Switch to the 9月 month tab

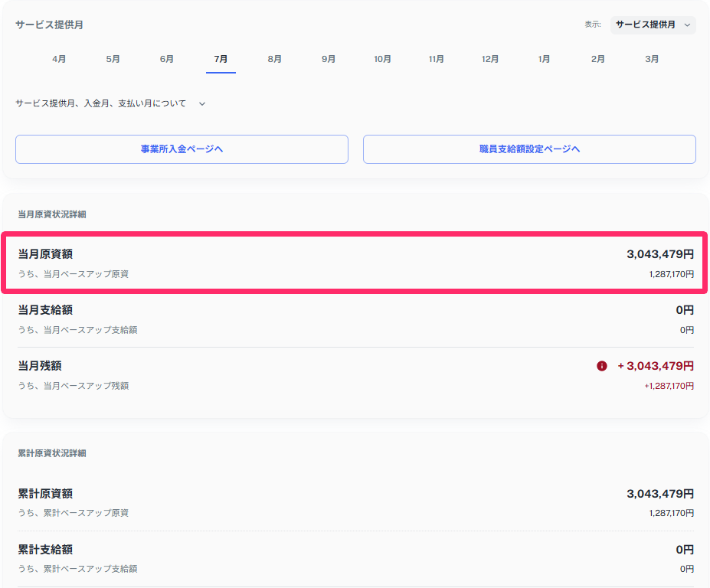(x=328, y=58)
